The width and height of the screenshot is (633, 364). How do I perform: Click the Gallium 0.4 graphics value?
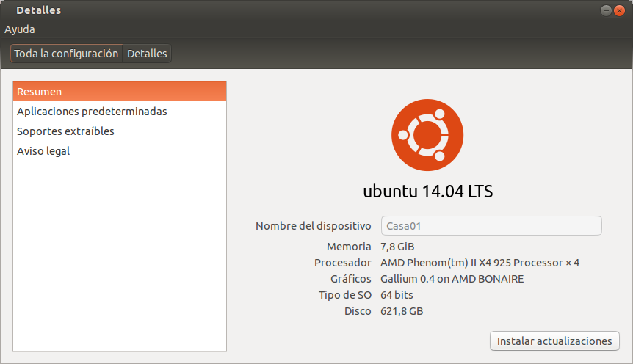(452, 279)
